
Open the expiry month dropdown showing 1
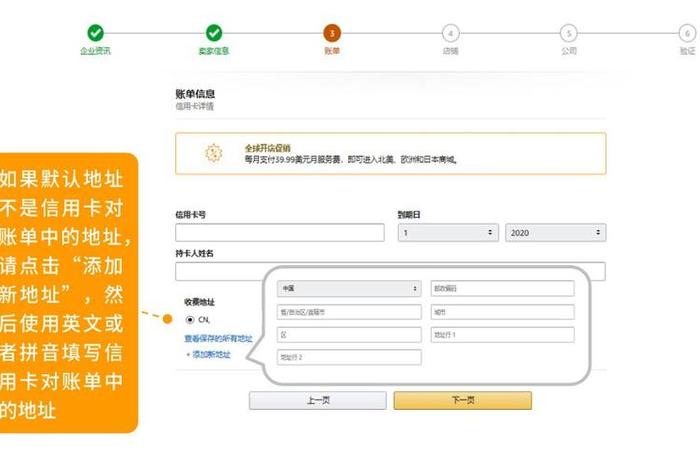(448, 233)
